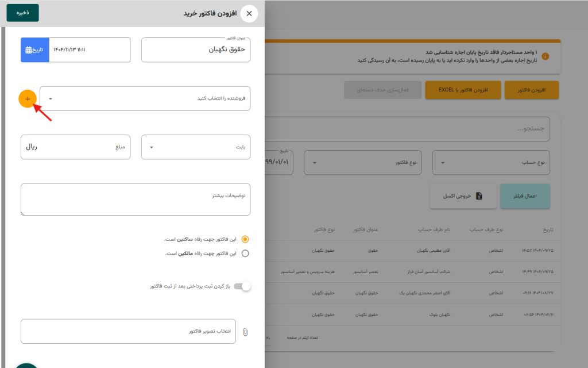Click add invoice with EXCEL button
The image size is (588, 368).
pyautogui.click(x=462, y=90)
